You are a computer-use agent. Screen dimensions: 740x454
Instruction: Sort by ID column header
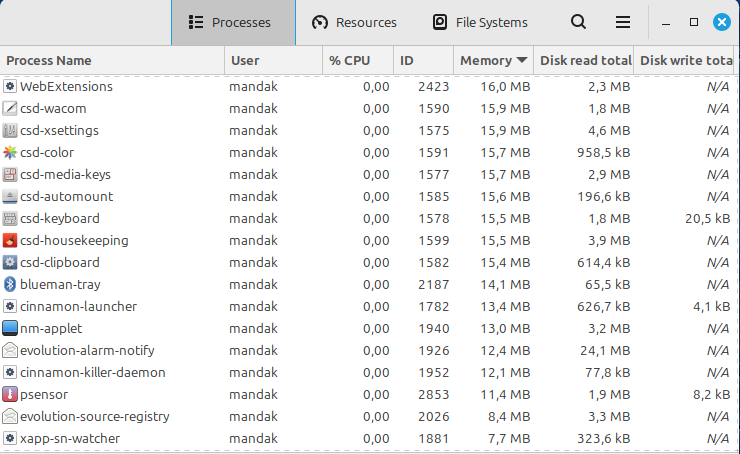point(424,60)
